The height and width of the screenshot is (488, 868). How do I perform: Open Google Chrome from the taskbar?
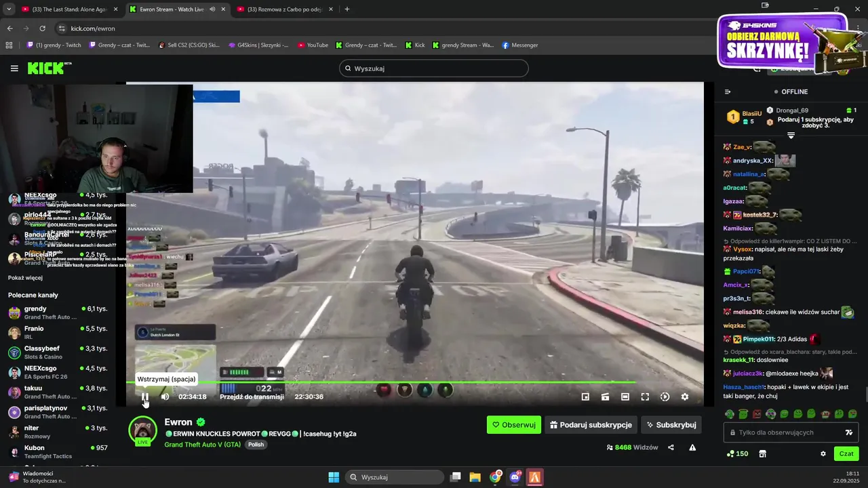(x=495, y=477)
